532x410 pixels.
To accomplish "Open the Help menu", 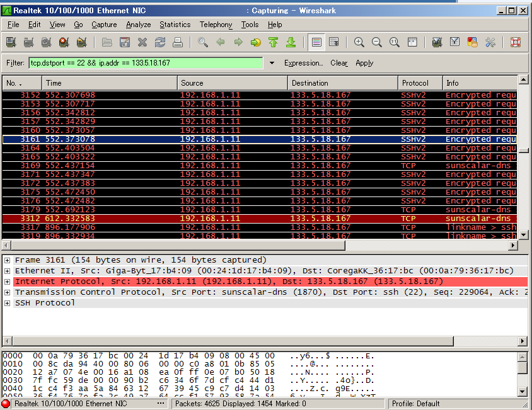I will tap(275, 25).
